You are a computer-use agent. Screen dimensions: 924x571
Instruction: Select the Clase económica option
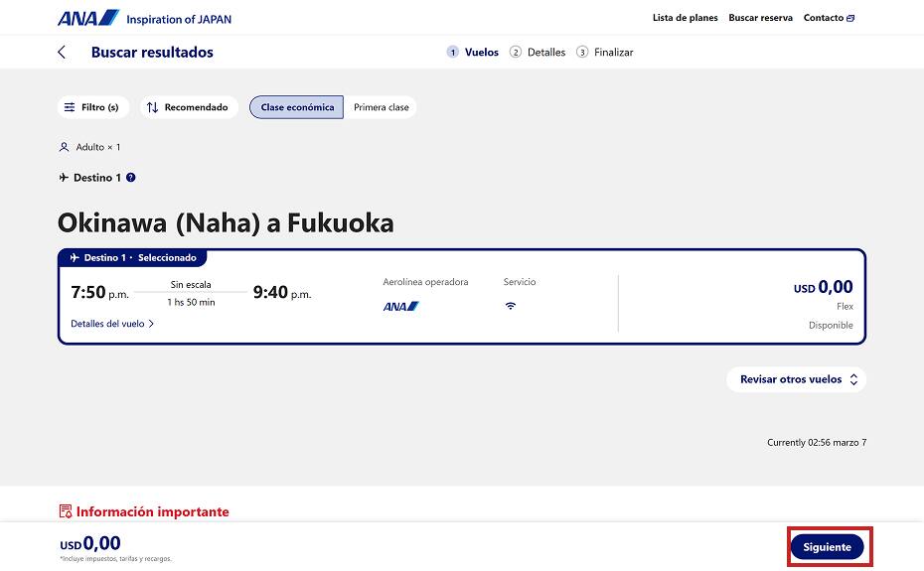pos(297,107)
